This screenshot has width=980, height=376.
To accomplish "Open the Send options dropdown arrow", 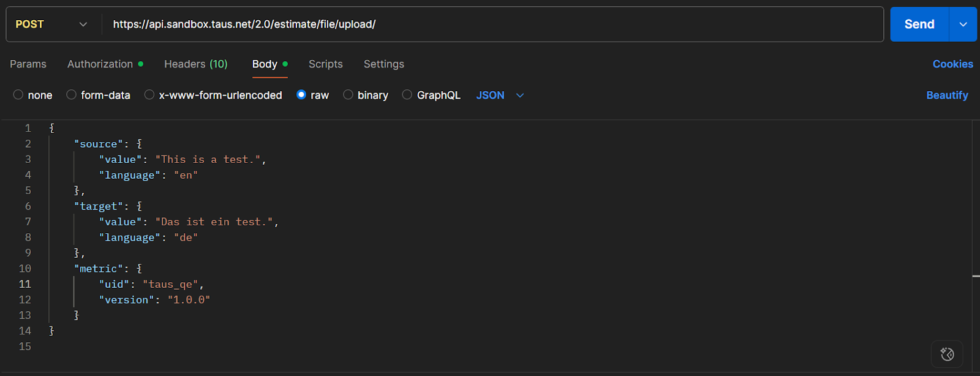I will click(963, 24).
